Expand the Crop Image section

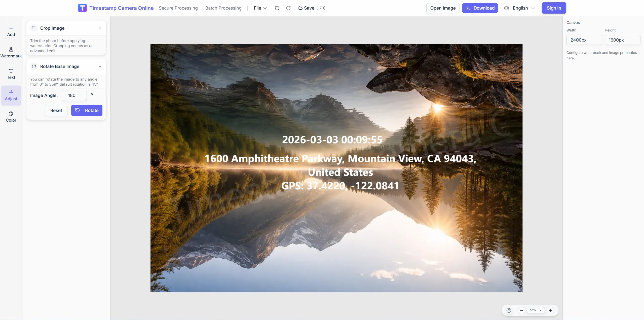(x=100, y=28)
